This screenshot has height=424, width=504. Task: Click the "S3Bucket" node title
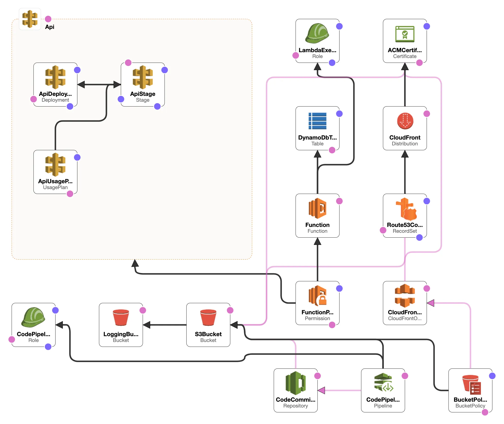(x=208, y=334)
